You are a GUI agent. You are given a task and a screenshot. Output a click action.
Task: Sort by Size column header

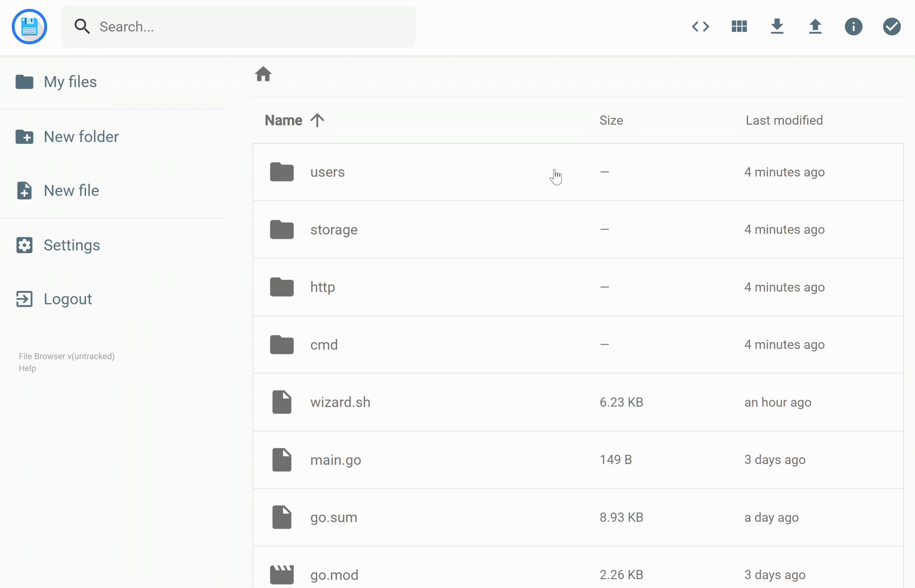611,120
